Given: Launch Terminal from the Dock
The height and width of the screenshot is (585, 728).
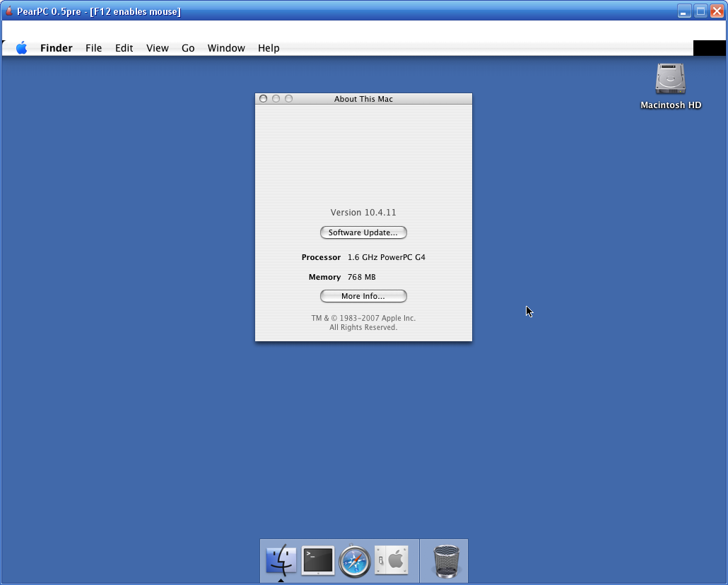Looking at the screenshot, I should [318, 561].
